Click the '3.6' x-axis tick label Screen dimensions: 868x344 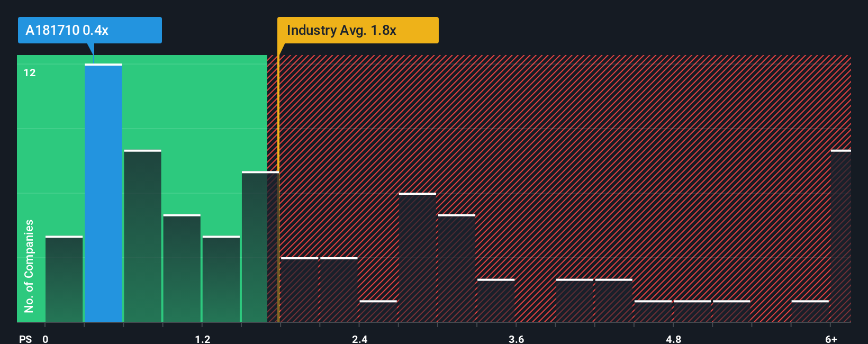(517, 339)
